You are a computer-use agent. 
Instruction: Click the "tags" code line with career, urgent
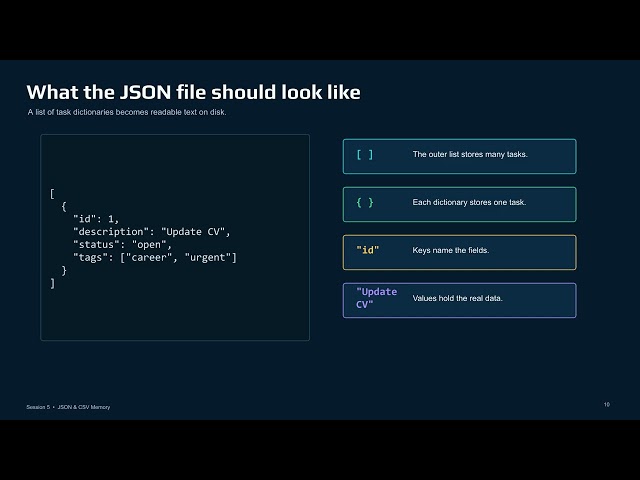pos(155,258)
